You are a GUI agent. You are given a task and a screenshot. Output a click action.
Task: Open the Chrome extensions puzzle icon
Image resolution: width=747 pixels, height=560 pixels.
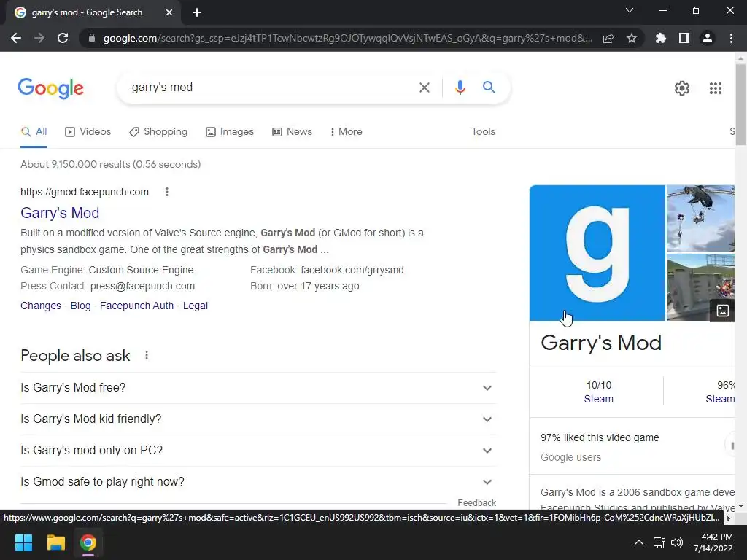coord(661,38)
